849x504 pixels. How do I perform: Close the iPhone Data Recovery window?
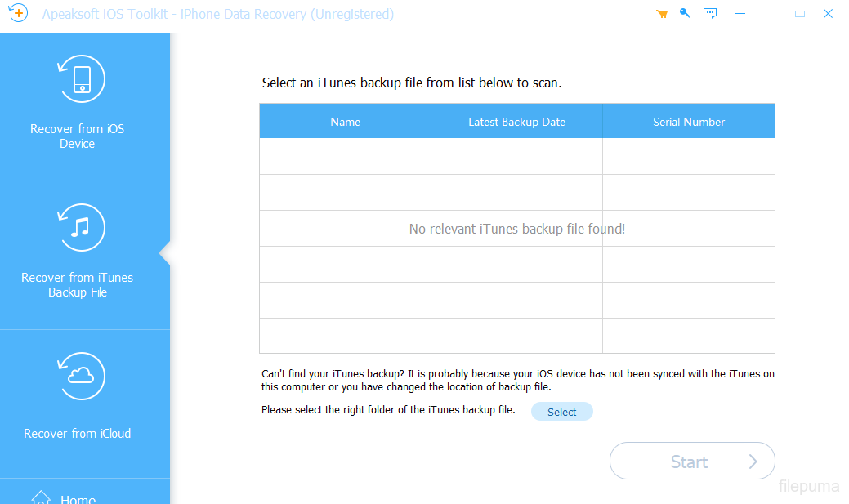[829, 14]
